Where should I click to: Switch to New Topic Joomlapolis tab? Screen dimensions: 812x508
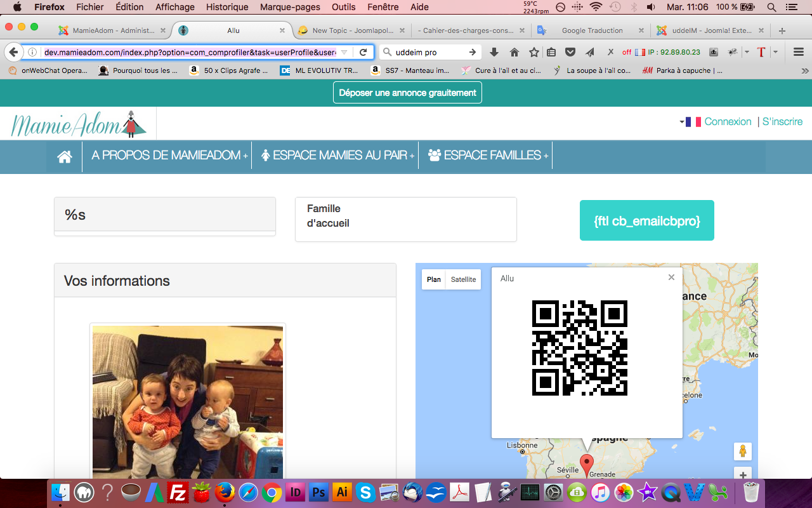pyautogui.click(x=352, y=30)
